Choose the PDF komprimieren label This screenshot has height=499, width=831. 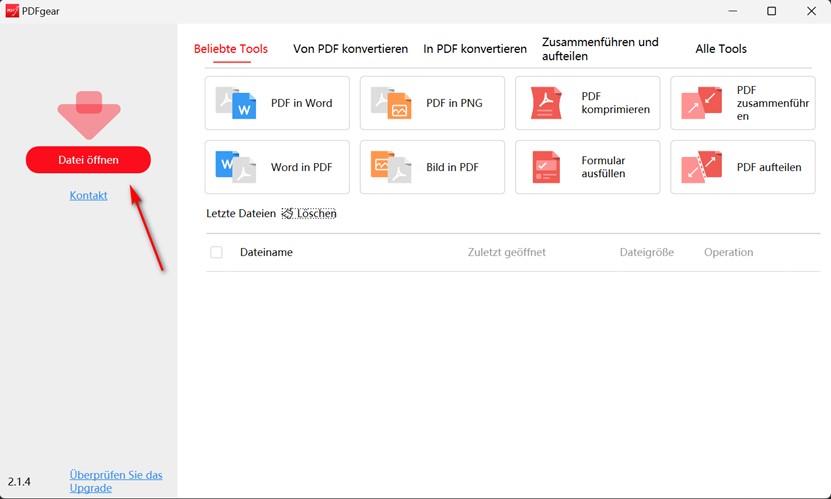pos(615,103)
